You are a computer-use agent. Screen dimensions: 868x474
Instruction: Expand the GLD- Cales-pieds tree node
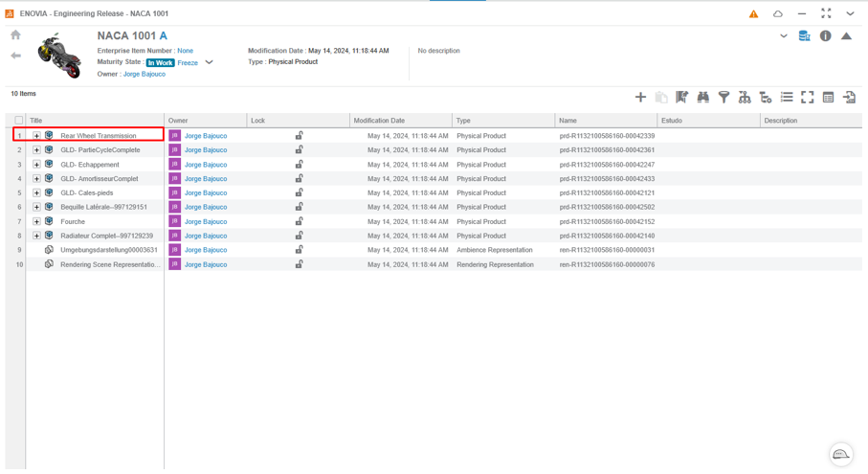pos(36,192)
